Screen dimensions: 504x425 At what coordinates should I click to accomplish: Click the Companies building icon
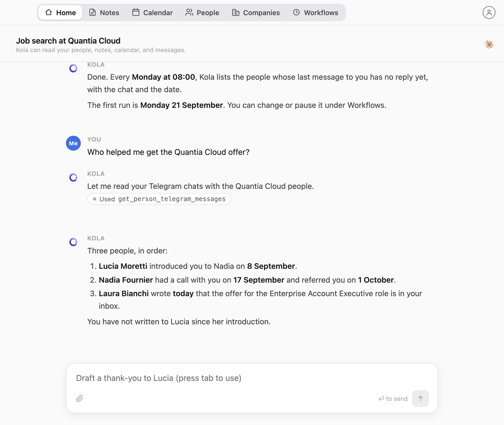point(236,12)
